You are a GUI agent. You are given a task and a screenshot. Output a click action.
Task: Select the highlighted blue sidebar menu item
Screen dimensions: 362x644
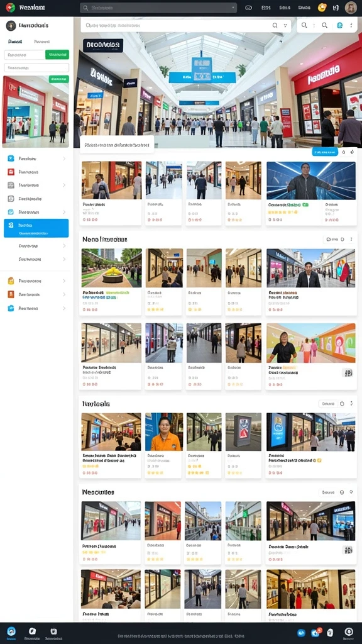click(36, 228)
